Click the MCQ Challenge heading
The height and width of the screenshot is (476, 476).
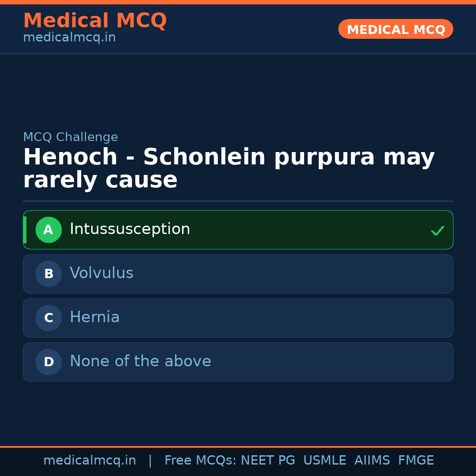tap(71, 137)
